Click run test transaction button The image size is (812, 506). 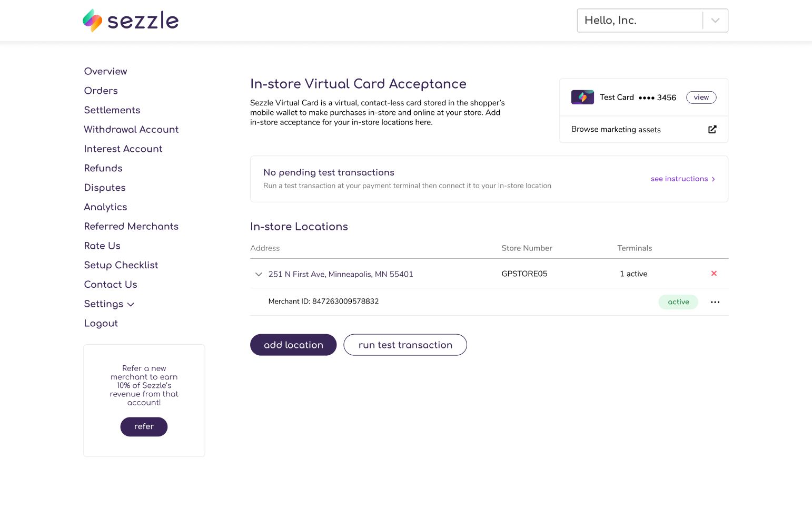[x=405, y=345]
